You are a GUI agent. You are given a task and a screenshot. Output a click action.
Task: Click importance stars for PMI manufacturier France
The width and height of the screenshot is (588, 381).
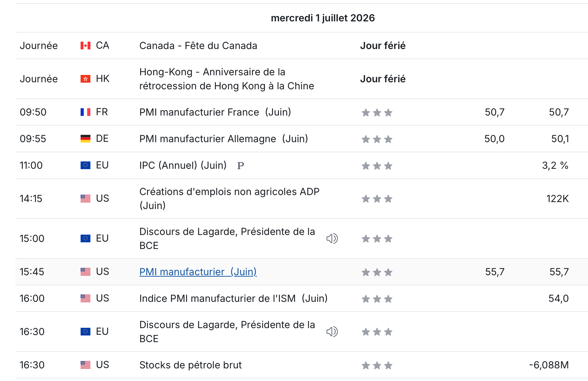click(x=377, y=112)
